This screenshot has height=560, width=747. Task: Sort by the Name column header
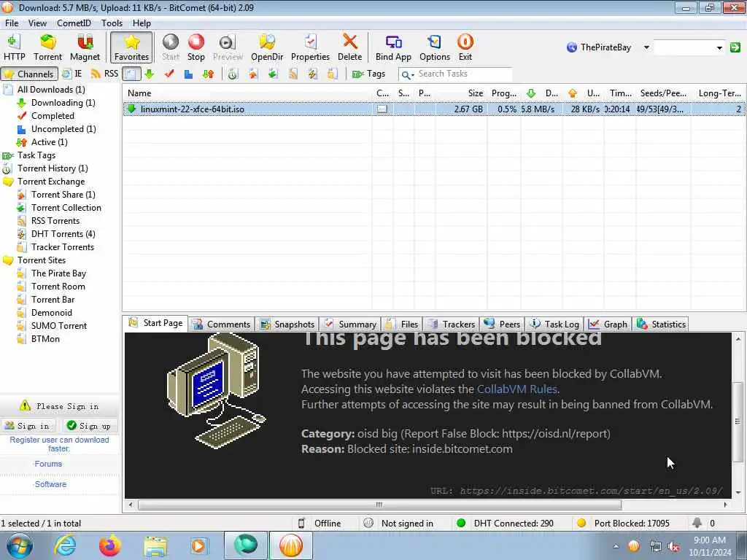(x=248, y=93)
